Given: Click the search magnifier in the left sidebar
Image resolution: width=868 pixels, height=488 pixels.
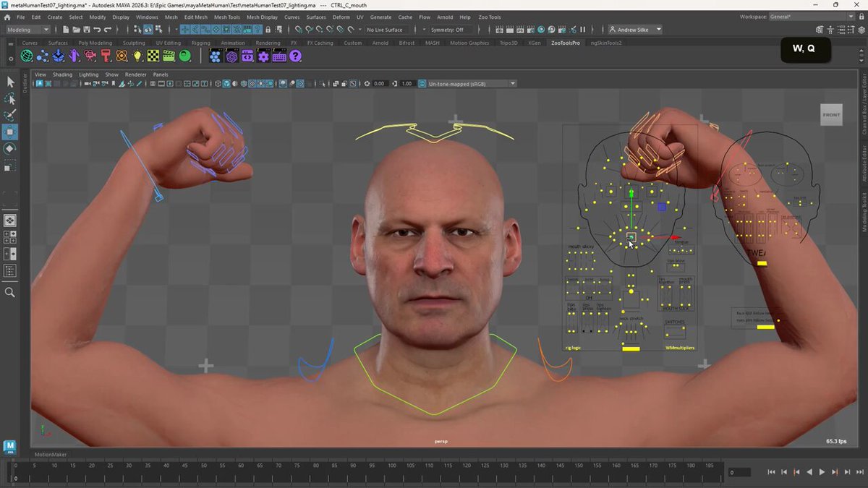Looking at the screenshot, I should (10, 292).
